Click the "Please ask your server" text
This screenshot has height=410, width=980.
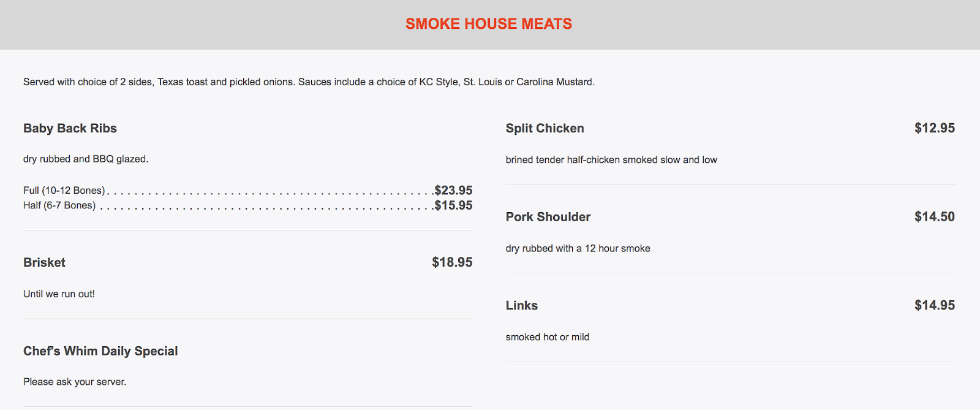point(75,382)
